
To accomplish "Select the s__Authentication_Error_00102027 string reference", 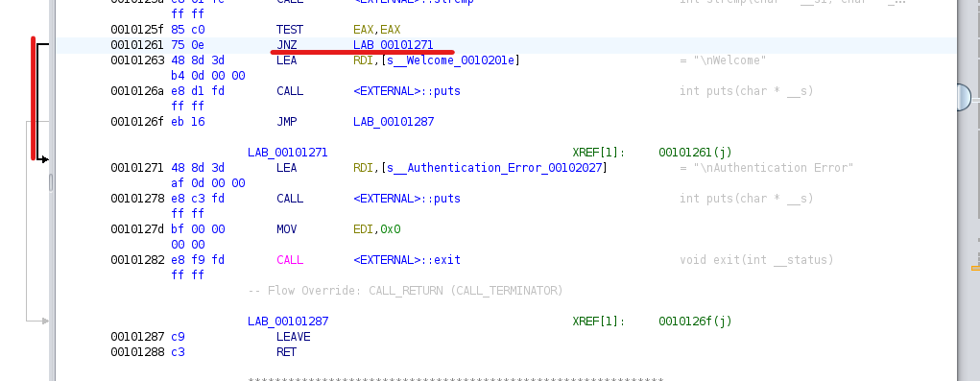I will (x=494, y=168).
